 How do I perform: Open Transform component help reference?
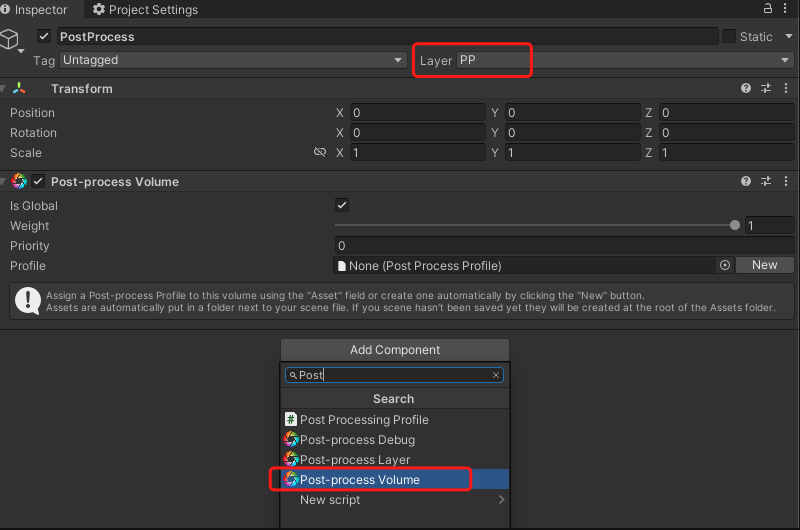(746, 89)
